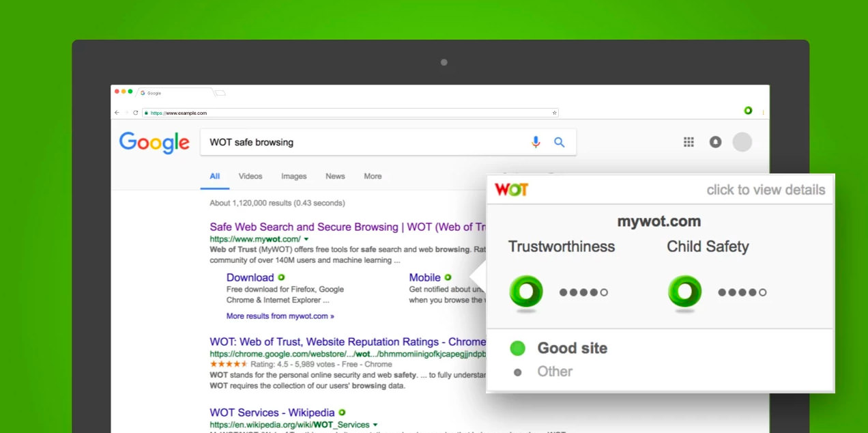Open the Chrome three-dot menu
The image size is (868, 433).
click(x=763, y=111)
